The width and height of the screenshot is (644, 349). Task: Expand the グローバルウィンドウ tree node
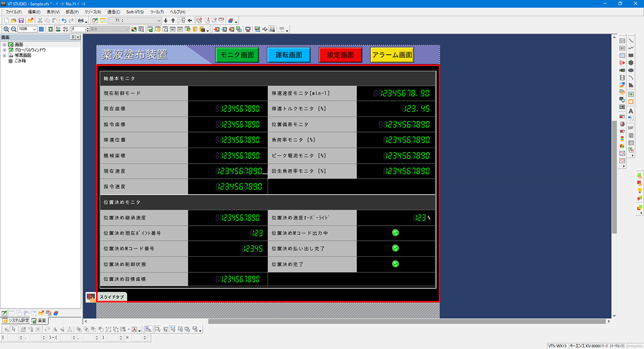[x=5, y=50]
